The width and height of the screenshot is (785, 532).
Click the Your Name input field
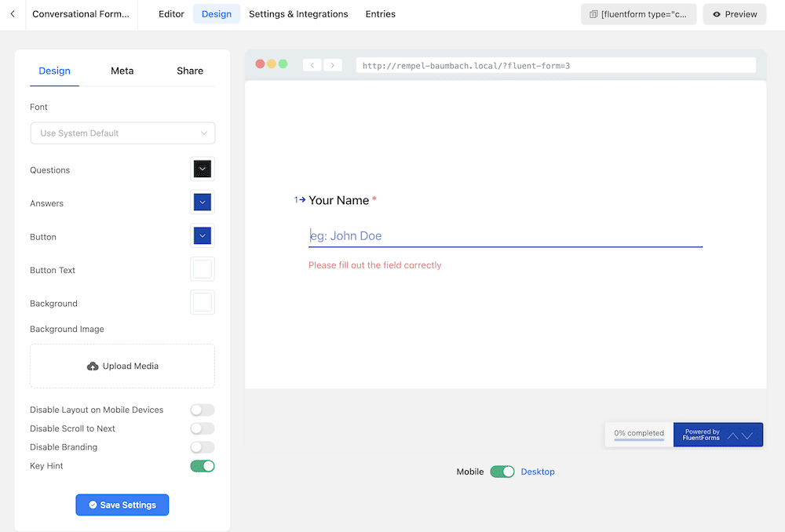[505, 236]
